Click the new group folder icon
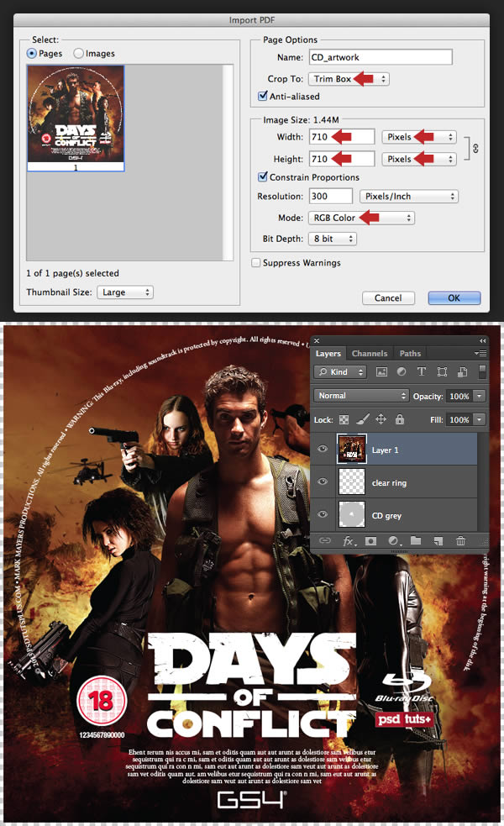504x826 pixels. pos(416,540)
